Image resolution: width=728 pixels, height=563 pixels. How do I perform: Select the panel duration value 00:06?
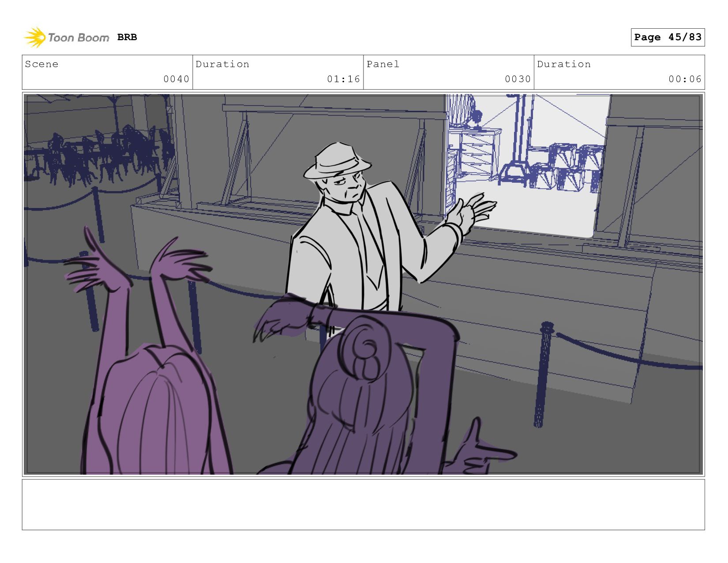click(685, 79)
